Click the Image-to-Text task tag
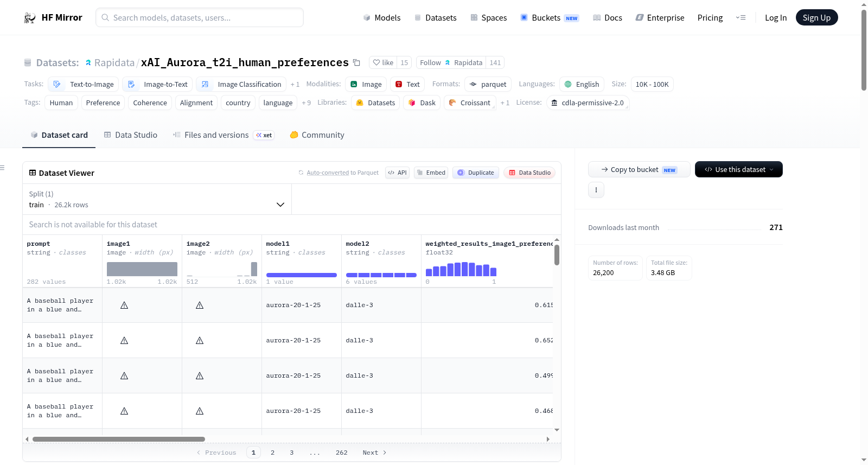This screenshot has width=868, height=465. point(157,84)
